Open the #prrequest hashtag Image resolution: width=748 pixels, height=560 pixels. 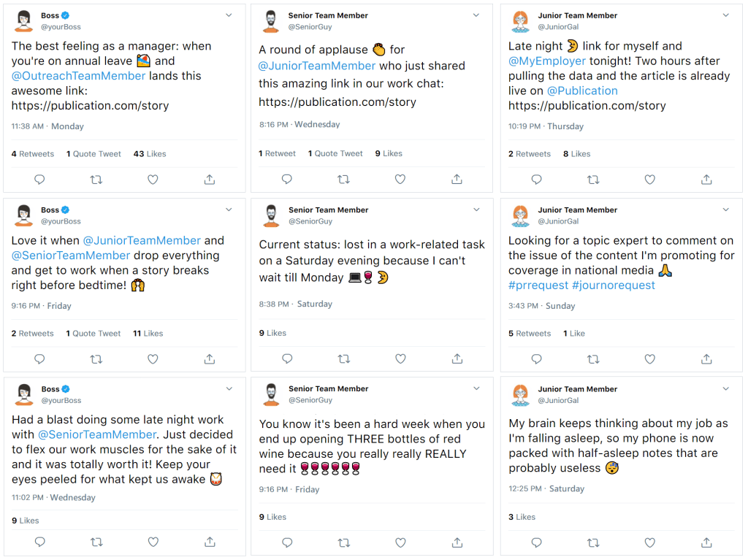pyautogui.click(x=538, y=285)
